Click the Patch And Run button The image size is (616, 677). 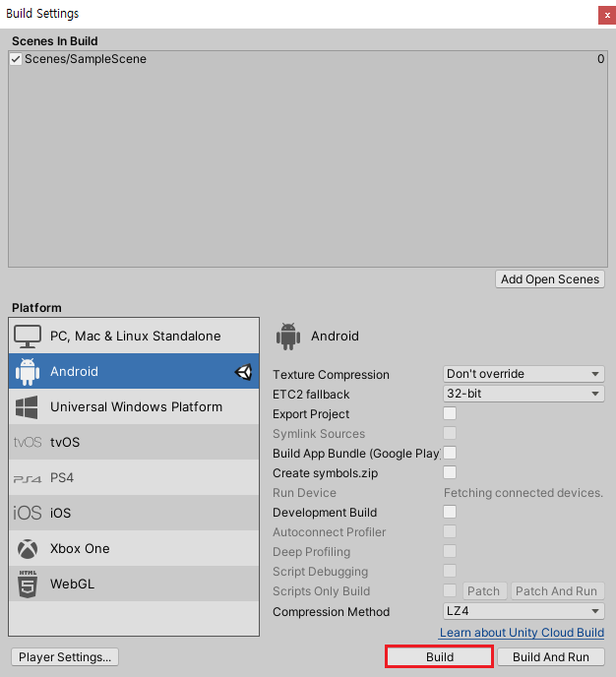[x=557, y=591]
